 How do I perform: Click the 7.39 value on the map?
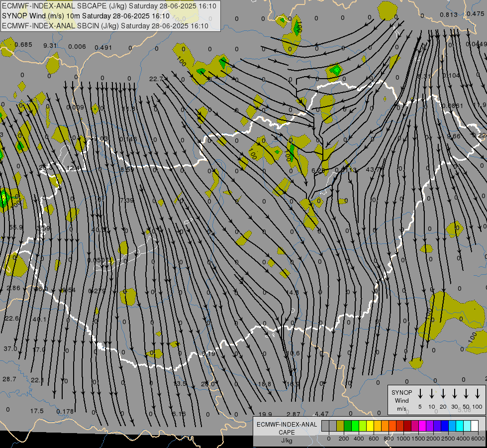tap(127, 200)
